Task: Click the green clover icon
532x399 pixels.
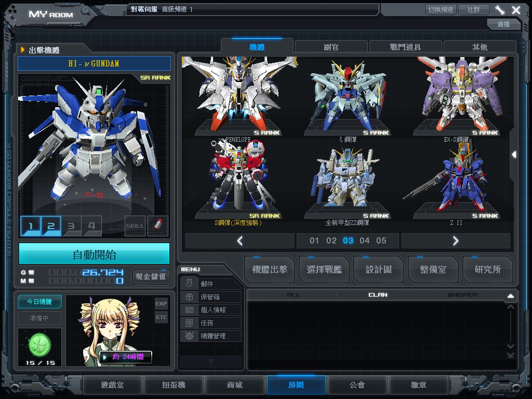Action: point(39,343)
